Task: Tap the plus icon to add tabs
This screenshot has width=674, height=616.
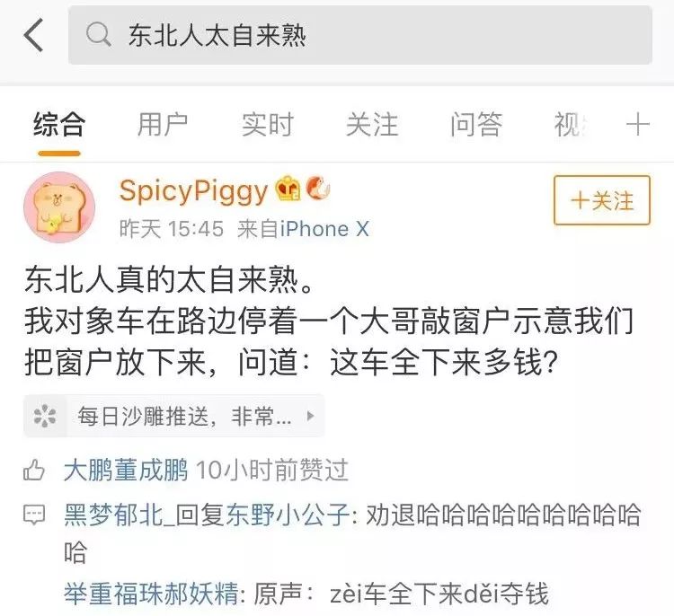Action: coord(637,125)
